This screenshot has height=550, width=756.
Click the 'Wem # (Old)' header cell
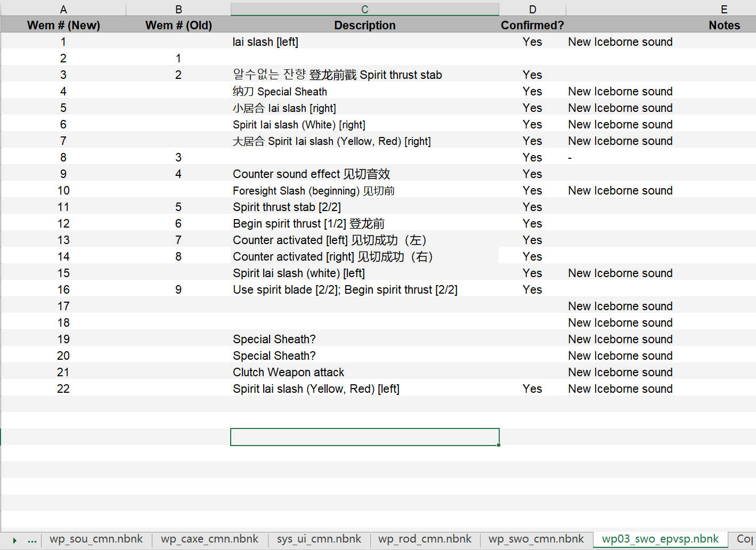pos(178,25)
